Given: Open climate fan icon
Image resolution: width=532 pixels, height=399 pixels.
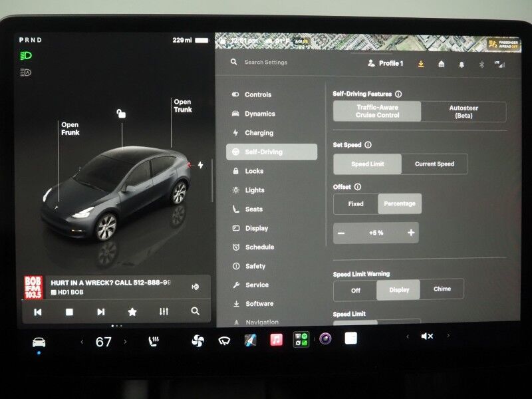Looking at the screenshot, I should click(x=198, y=340).
